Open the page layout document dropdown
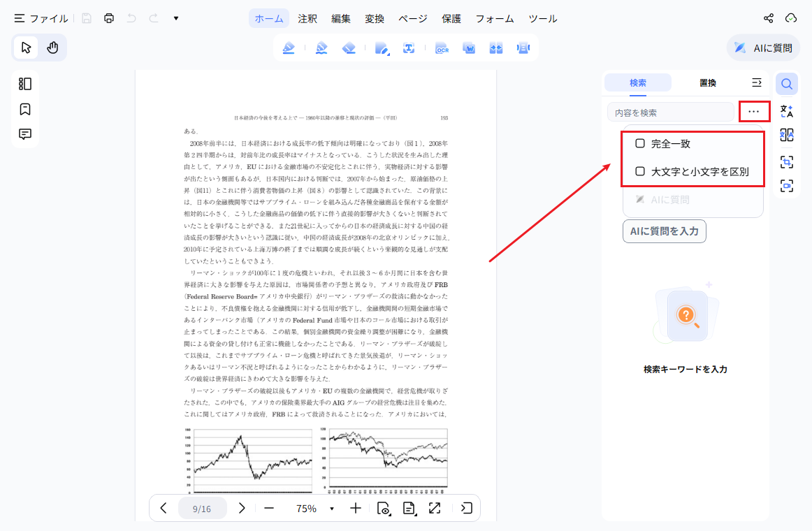The image size is (812, 531). [409, 509]
